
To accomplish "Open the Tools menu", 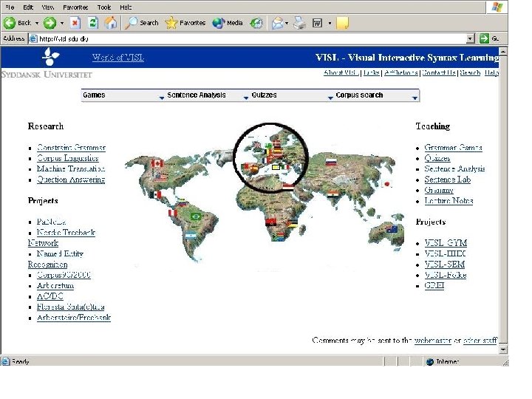I will click(x=104, y=7).
